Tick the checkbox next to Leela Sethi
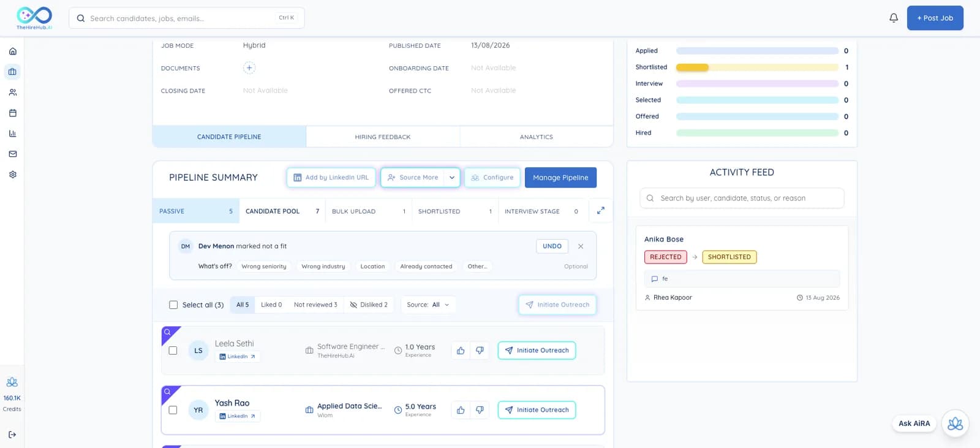The height and width of the screenshot is (448, 980). point(173,351)
